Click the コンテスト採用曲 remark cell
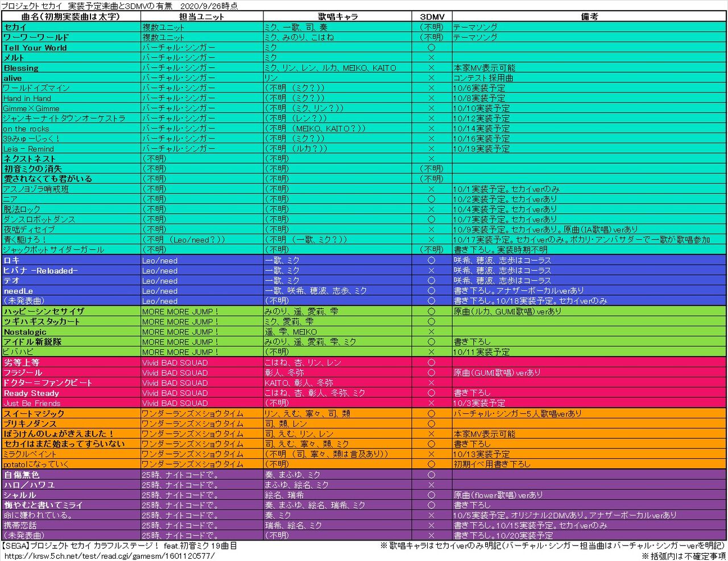This screenshot has height=561, width=728. click(589, 78)
